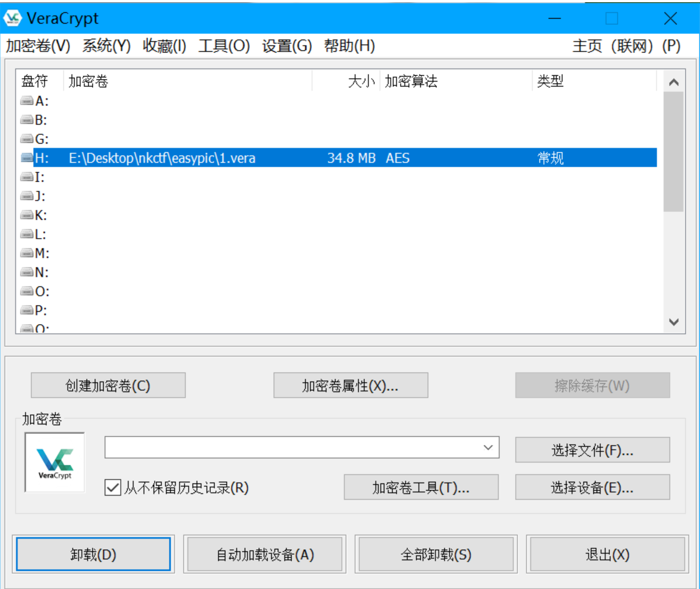The height and width of the screenshot is (589, 700).
Task: Open 加密卷属性(X)... volume properties
Action: point(351,385)
